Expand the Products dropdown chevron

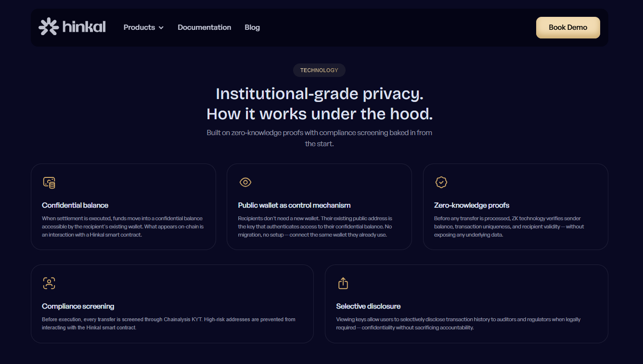(161, 28)
